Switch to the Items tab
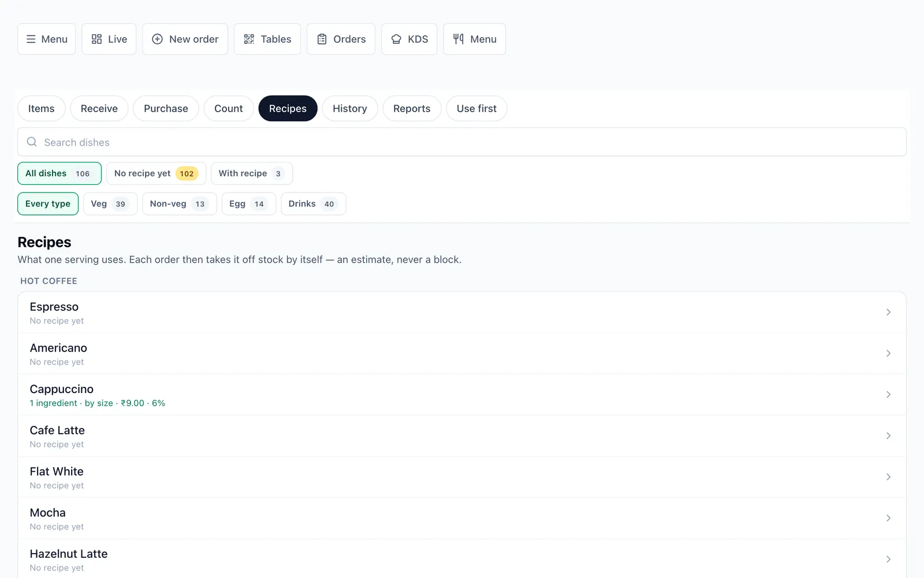This screenshot has height=578, width=924. [42, 109]
